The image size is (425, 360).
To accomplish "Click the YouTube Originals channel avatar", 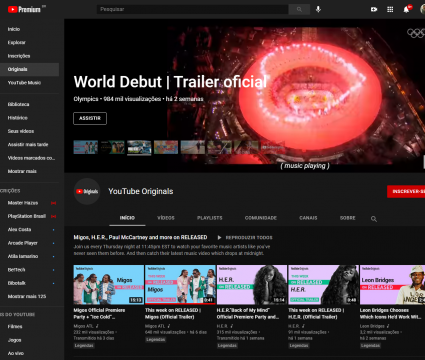I will 87,191.
